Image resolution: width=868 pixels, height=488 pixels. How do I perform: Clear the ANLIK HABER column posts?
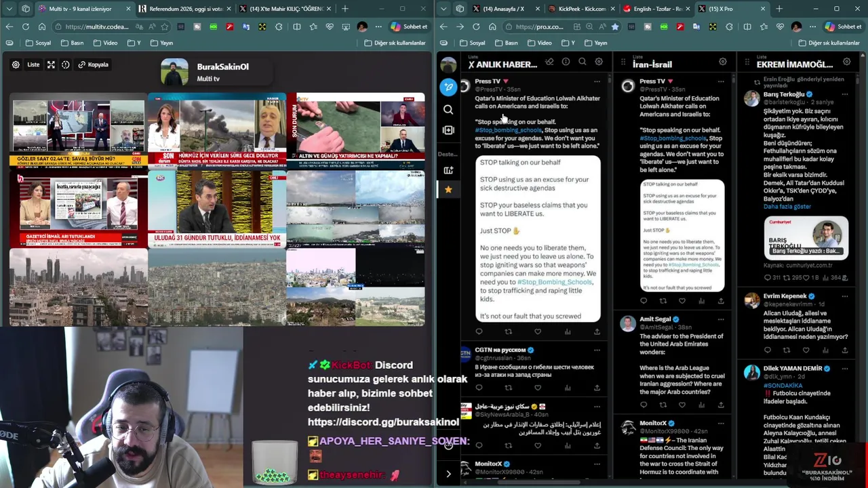(x=549, y=62)
